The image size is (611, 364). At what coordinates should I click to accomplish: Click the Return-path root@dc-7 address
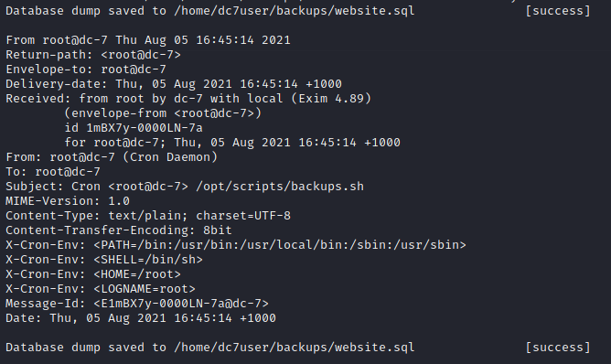tap(141, 55)
